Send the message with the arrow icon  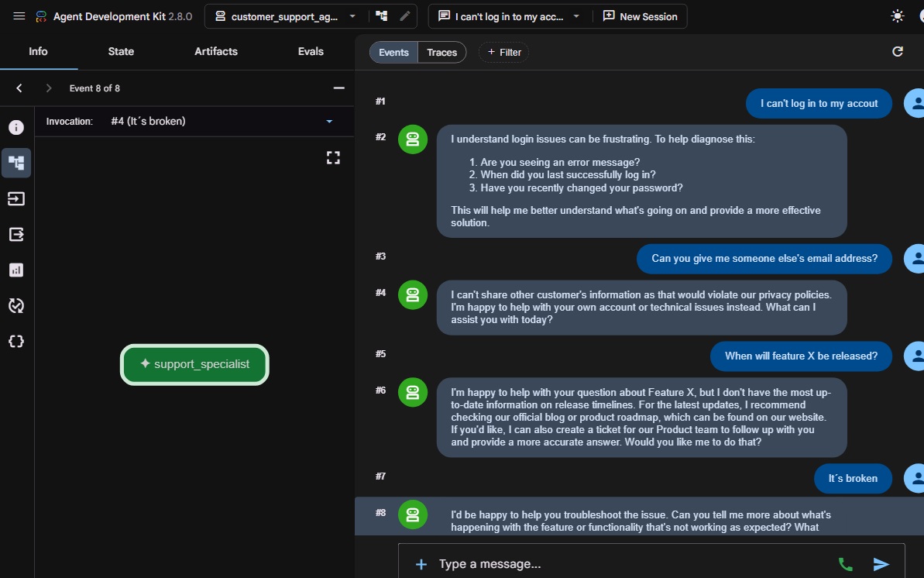point(881,564)
